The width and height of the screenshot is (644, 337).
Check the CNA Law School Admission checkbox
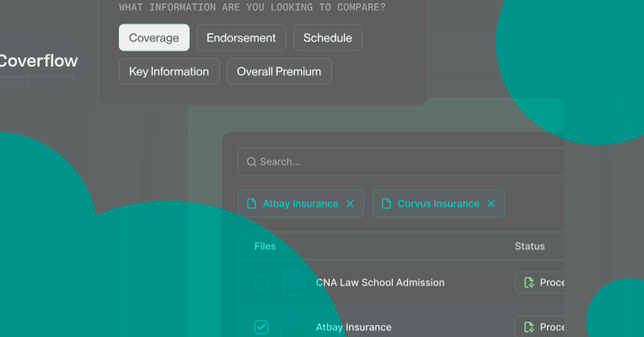(x=261, y=282)
